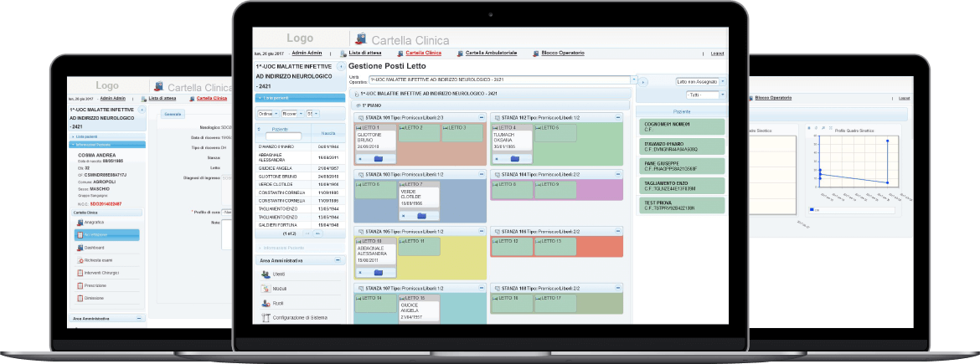The height and width of the screenshot is (364, 980).
Task: Open Blocco Operatorio link in right window
Action: pos(773,98)
